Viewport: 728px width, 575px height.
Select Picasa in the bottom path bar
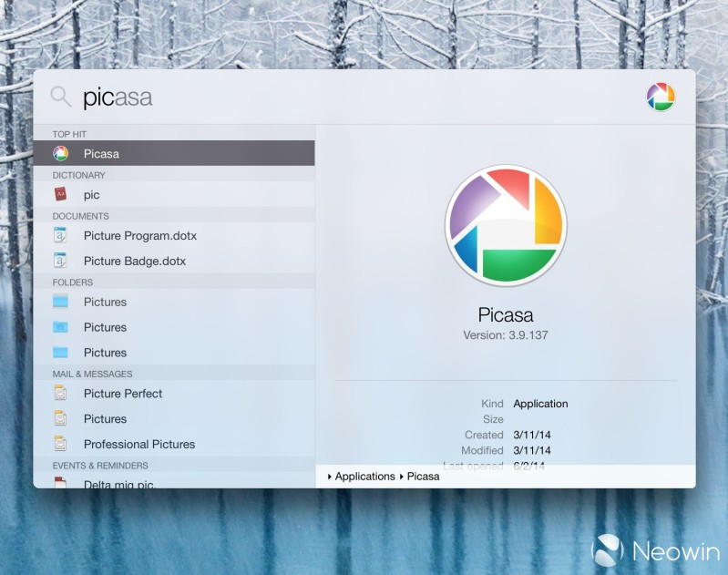coord(423,477)
